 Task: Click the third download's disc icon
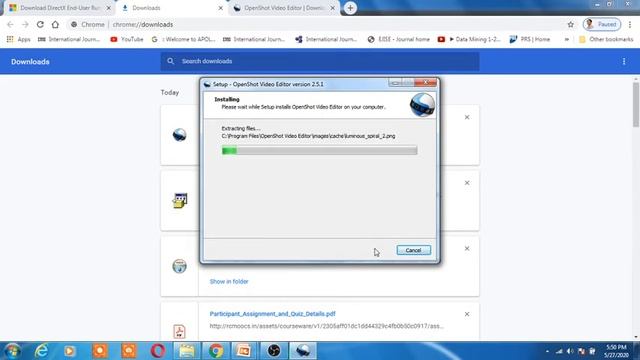(180, 266)
